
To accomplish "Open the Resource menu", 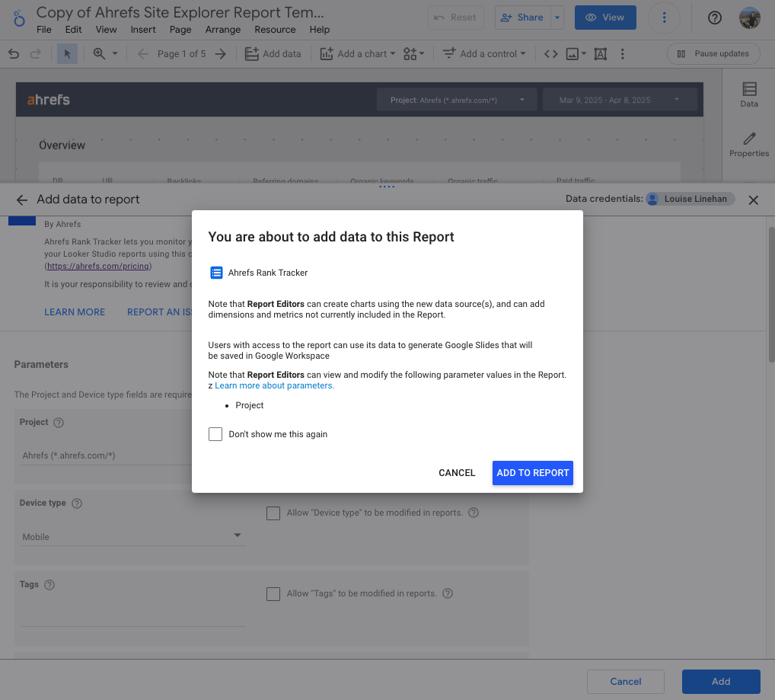I will pos(274,30).
